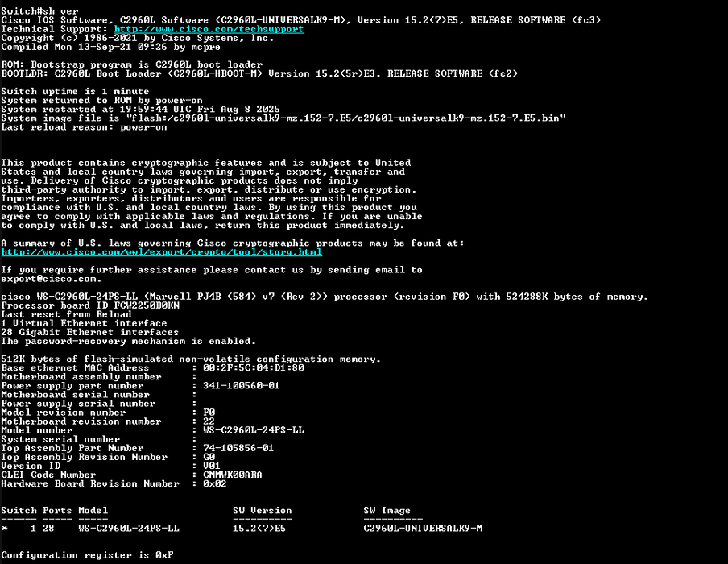Image resolution: width=728 pixels, height=564 pixels.
Task: Click 'System returned to ROM by power-on'
Action: (101, 101)
